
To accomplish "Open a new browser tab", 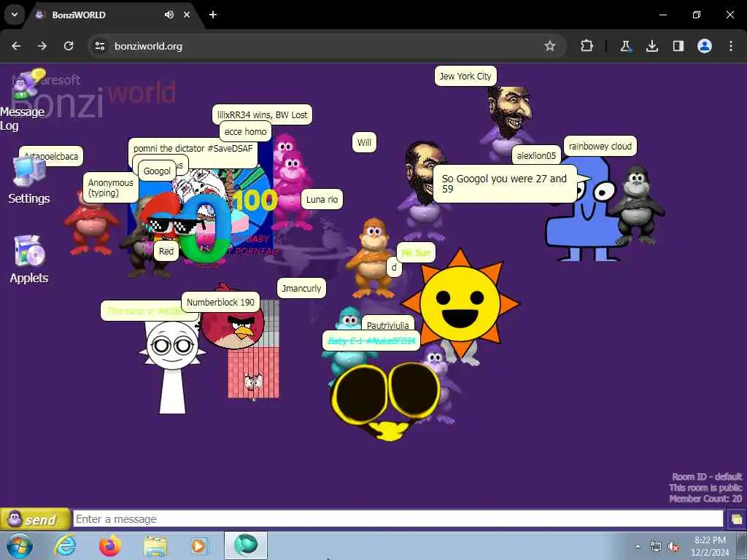I will pos(213,15).
